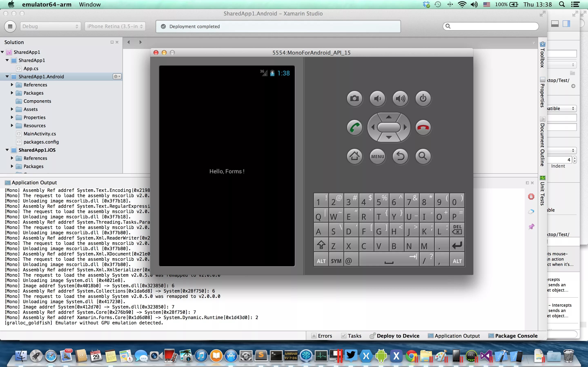Open the iPhone Retina (3.5-in) device selector

[x=115, y=26]
